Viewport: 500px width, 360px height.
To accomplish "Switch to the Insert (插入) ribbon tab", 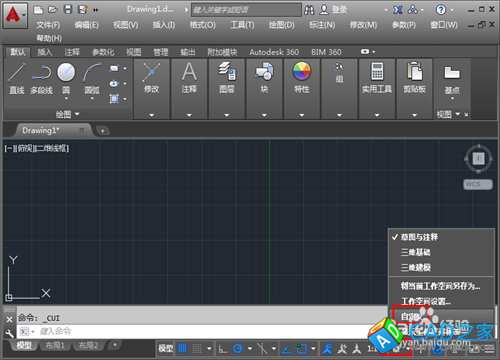I will click(45, 52).
